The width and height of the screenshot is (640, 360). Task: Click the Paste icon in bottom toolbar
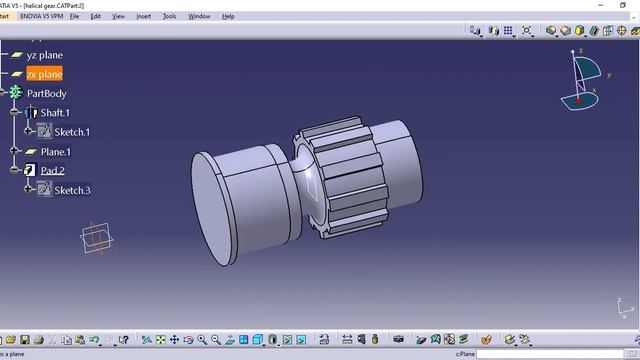click(80, 340)
